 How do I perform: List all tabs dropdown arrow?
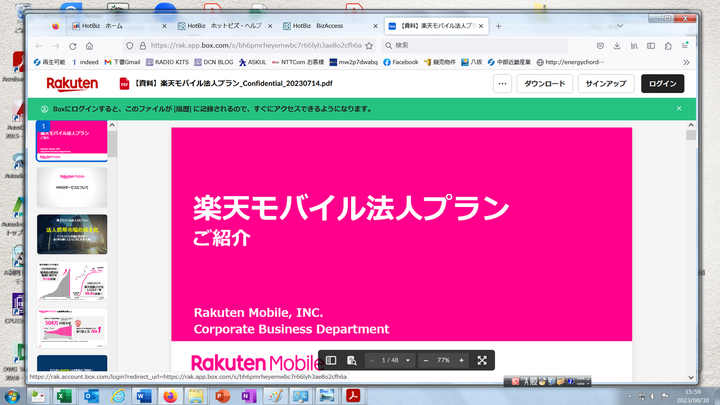point(620,26)
